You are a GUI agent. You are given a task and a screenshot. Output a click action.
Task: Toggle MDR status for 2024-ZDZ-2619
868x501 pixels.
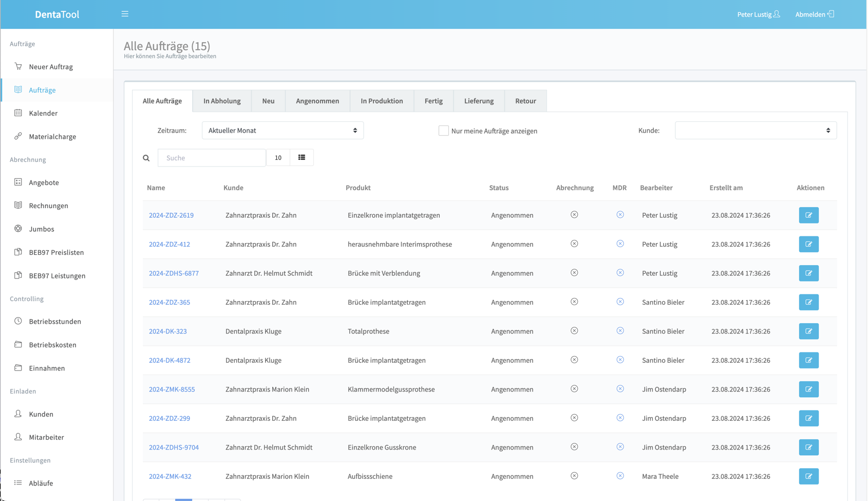pyautogui.click(x=620, y=215)
